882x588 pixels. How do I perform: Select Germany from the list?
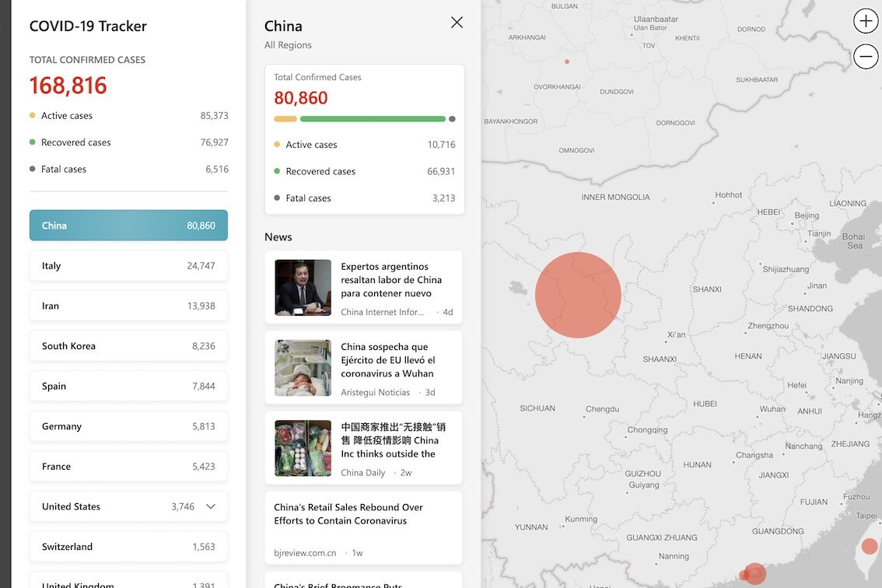point(128,426)
